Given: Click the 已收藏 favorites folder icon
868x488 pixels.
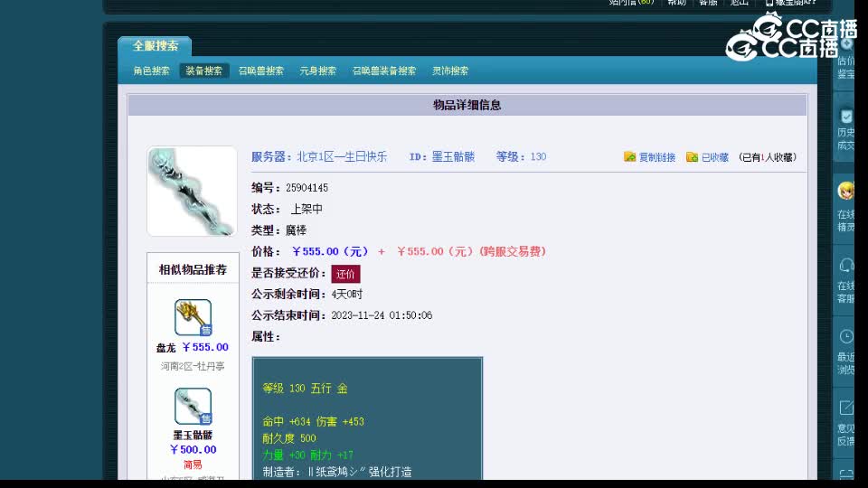Looking at the screenshot, I should coord(692,157).
